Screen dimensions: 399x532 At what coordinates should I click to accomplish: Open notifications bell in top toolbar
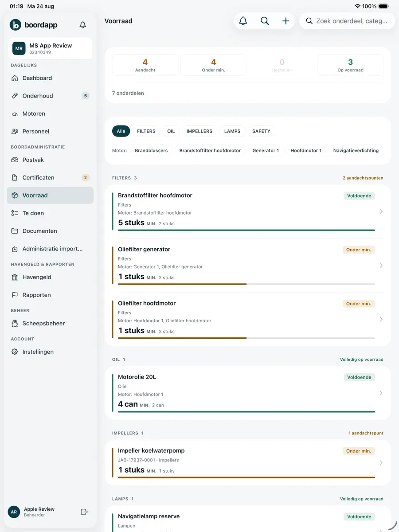tap(243, 21)
